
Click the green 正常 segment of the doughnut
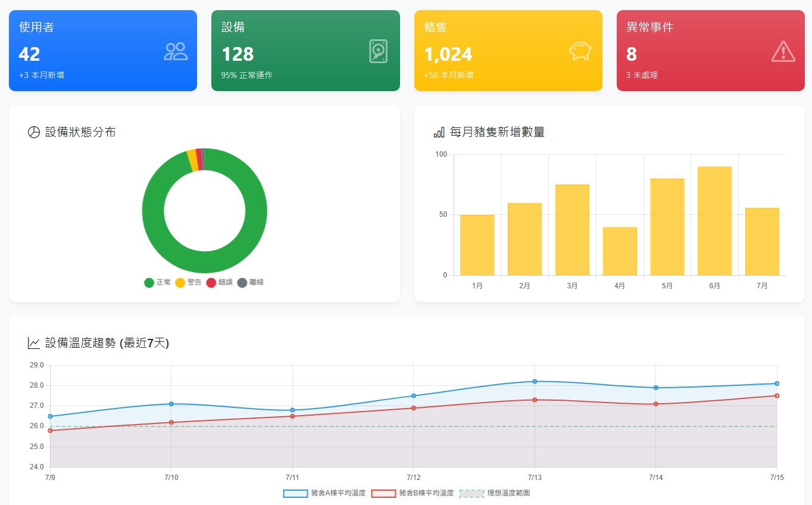[x=205, y=262]
